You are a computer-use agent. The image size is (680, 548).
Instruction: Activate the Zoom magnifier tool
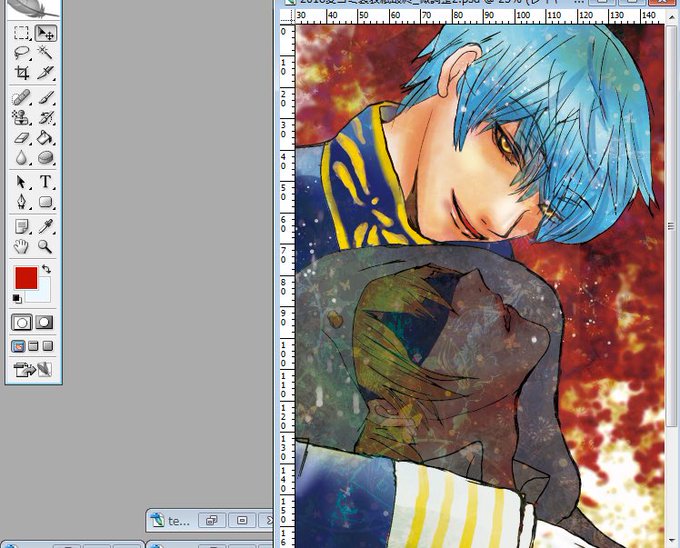[46, 246]
